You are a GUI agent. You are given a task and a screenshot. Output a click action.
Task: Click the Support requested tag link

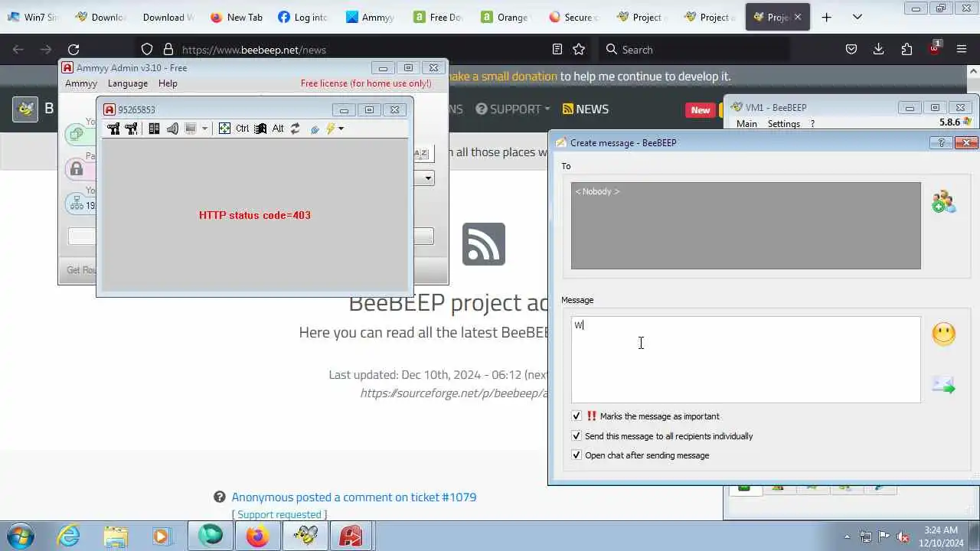tap(279, 515)
